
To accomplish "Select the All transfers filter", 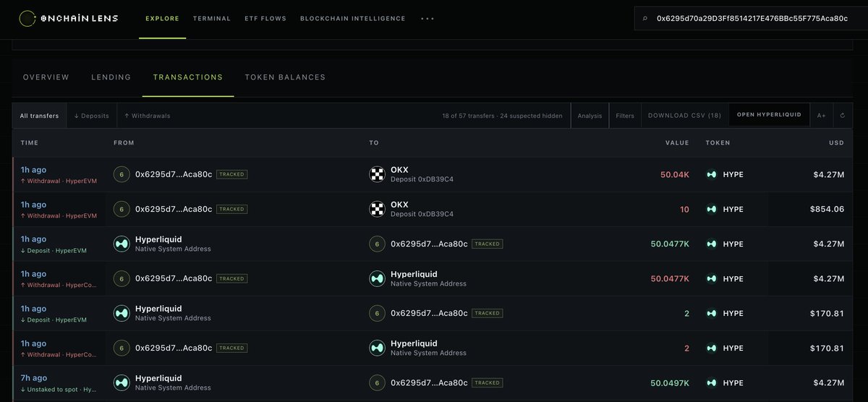I will coord(40,116).
